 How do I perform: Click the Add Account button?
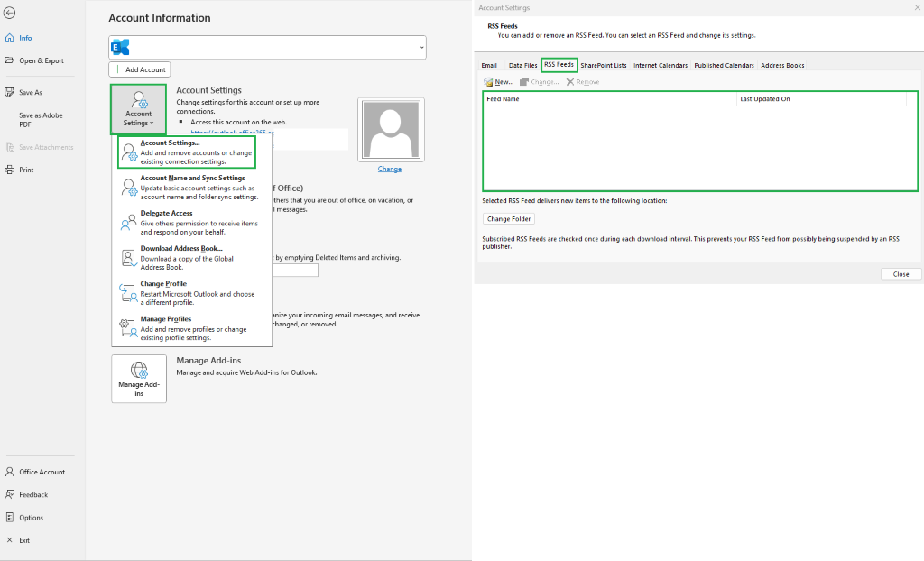pos(140,69)
